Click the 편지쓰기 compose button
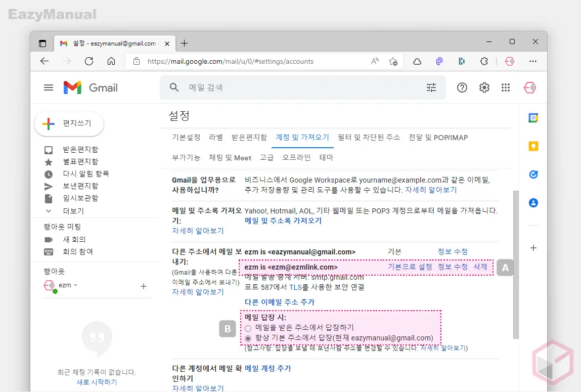The width and height of the screenshot is (581, 392). [69, 123]
